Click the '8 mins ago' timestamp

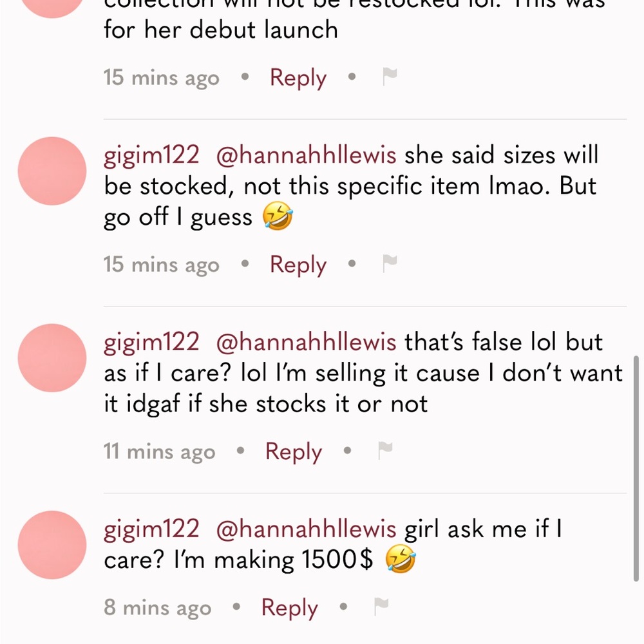[157, 607]
